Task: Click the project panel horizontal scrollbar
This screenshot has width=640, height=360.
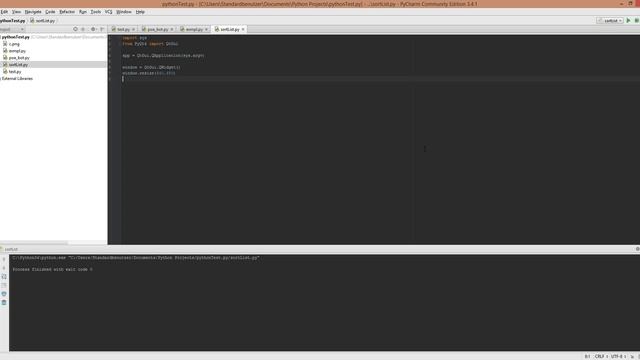Action: pyautogui.click(x=34, y=243)
